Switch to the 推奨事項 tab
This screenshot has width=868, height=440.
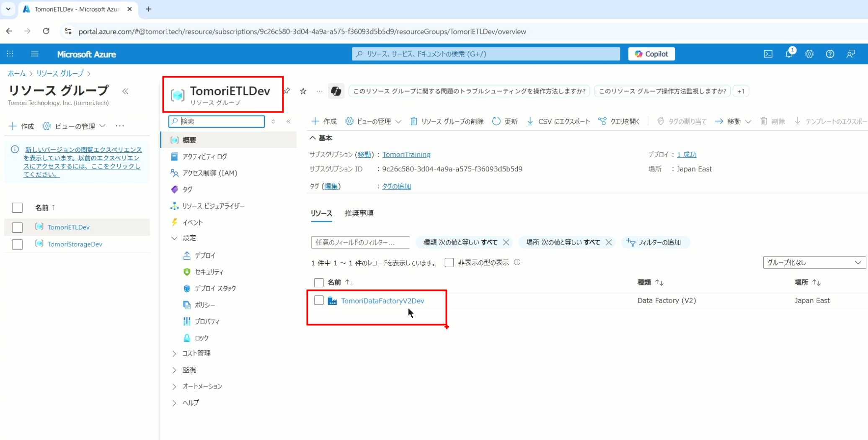[359, 213]
